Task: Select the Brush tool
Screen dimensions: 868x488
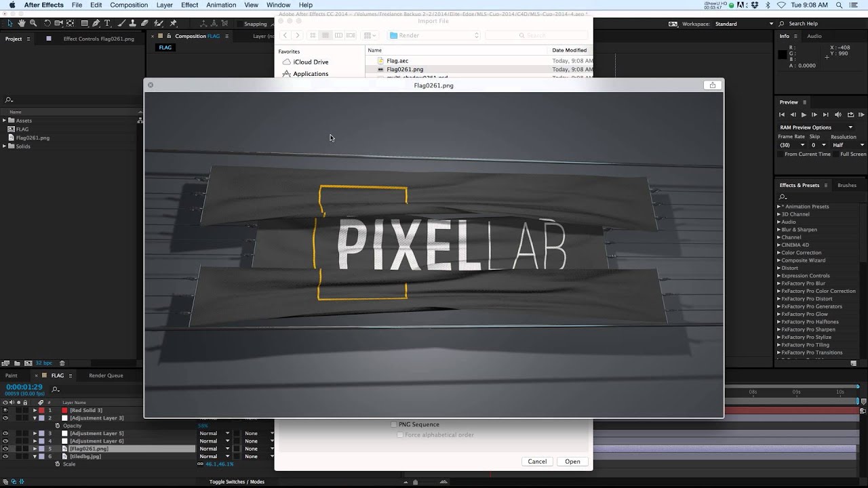Action: click(x=121, y=23)
